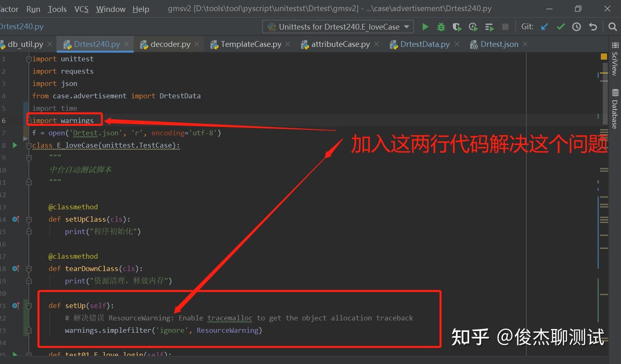Start debugging with the bug icon
This screenshot has width=621, height=364.
[x=441, y=26]
